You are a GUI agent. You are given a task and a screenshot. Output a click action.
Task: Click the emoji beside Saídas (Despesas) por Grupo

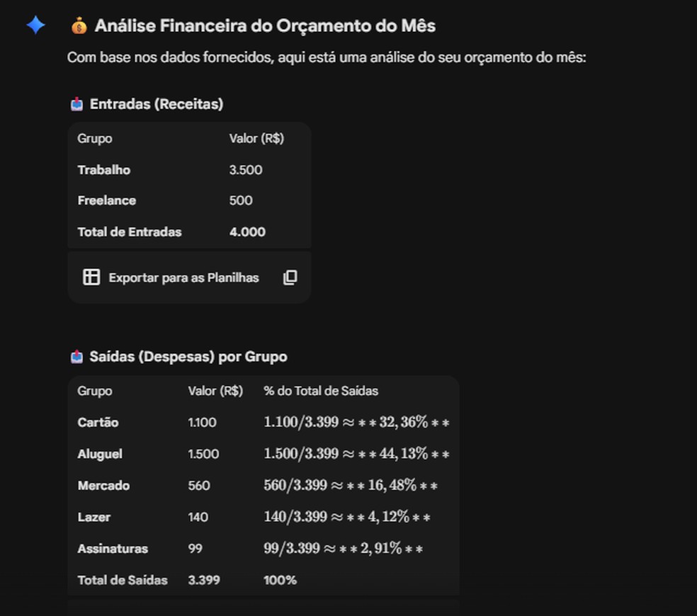75,356
